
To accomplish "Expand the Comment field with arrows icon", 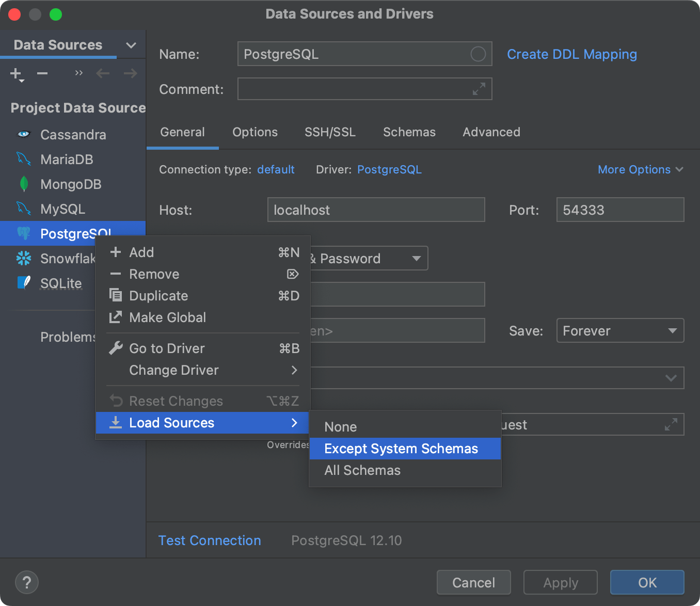I will tap(479, 89).
